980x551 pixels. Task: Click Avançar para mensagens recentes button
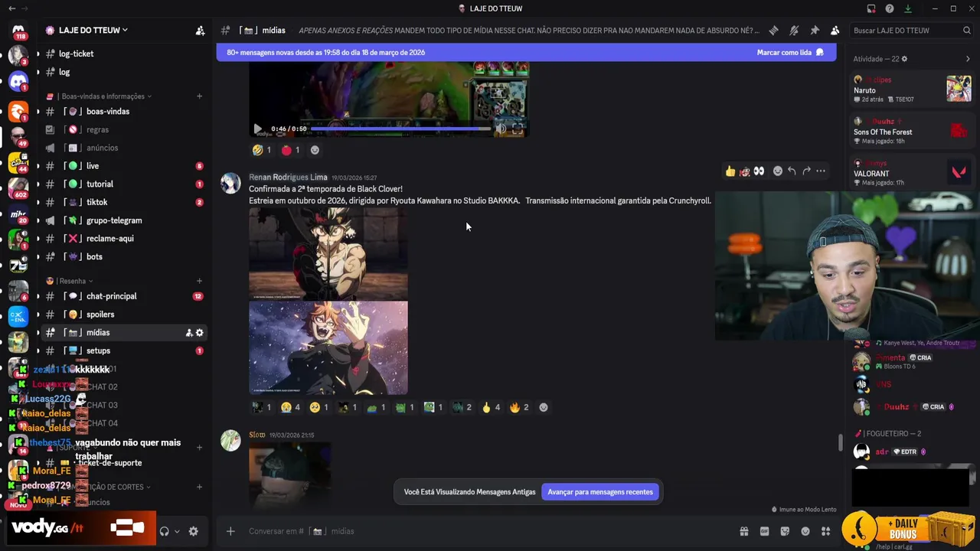[x=600, y=492]
